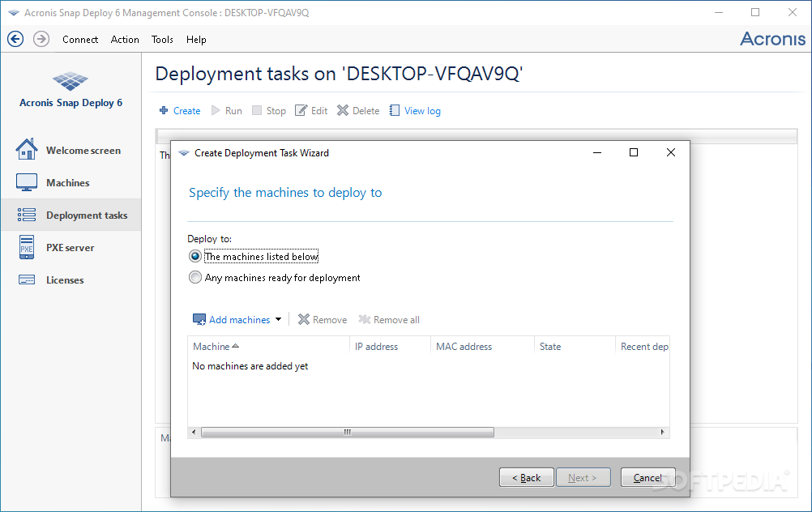Click the Edit pencil icon

pos(301,110)
